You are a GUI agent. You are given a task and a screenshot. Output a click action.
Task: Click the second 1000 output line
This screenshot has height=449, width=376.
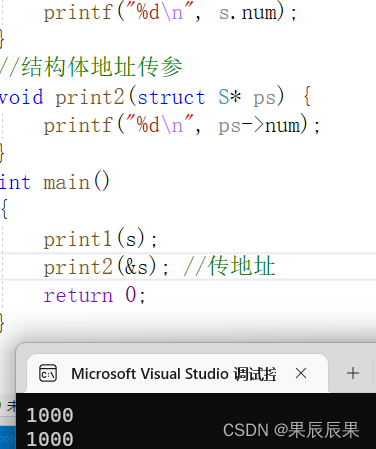click(50, 439)
